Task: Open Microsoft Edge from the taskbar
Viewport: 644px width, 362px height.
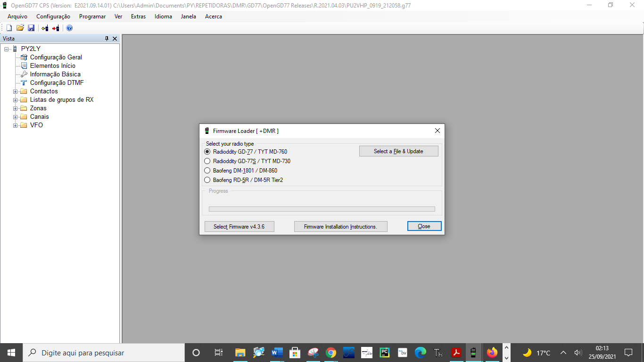Action: (x=421, y=353)
